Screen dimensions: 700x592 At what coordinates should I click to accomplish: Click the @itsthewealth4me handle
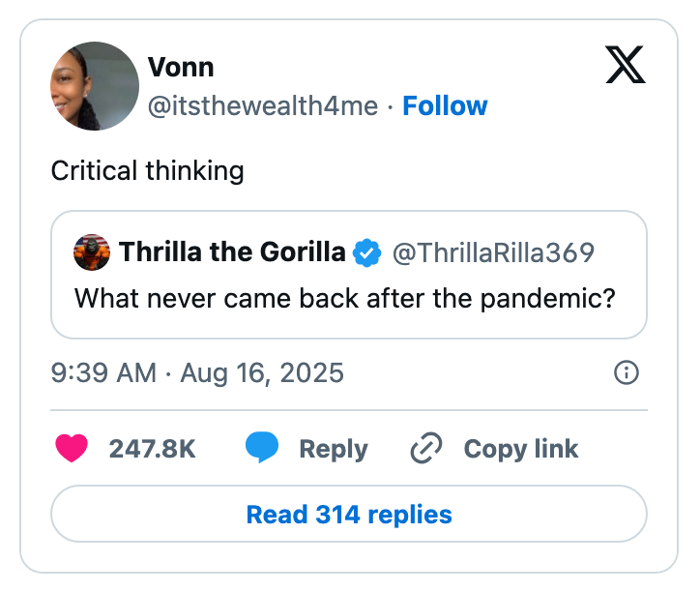[262, 106]
